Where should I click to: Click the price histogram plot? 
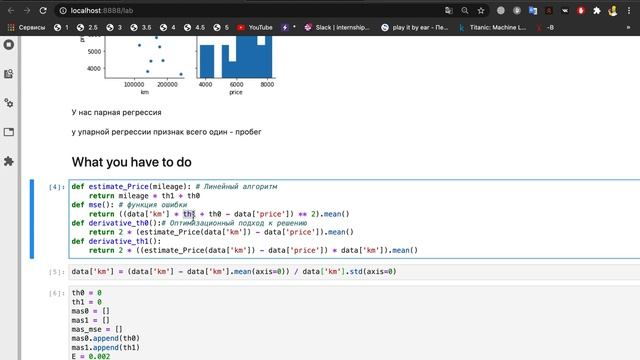coord(236,56)
